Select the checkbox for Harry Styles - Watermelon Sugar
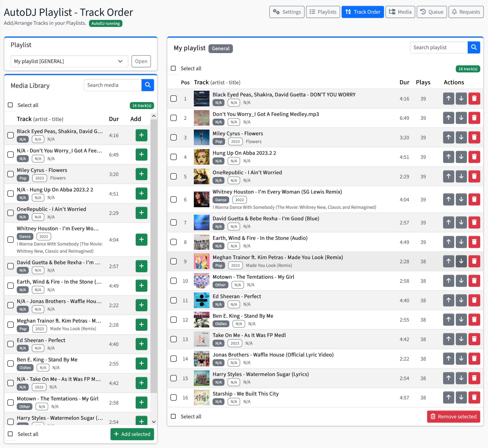The image size is (488, 448). coord(174,378)
